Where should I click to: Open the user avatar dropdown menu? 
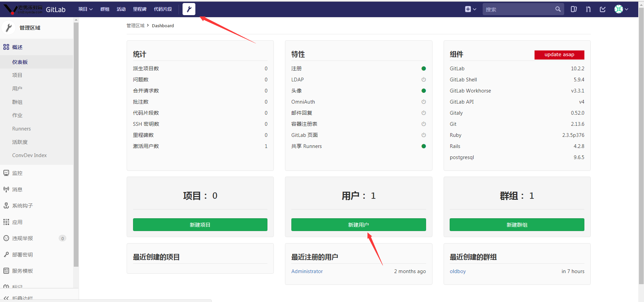[x=621, y=9]
